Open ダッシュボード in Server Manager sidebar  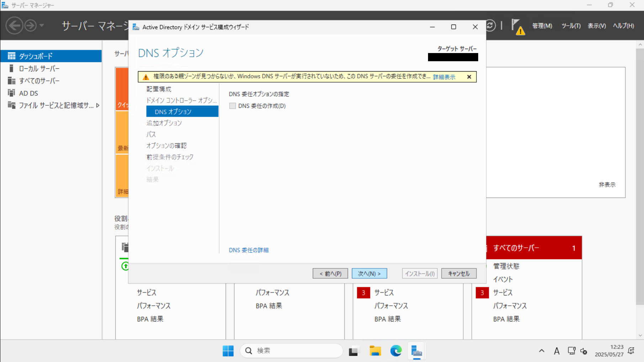51,56
